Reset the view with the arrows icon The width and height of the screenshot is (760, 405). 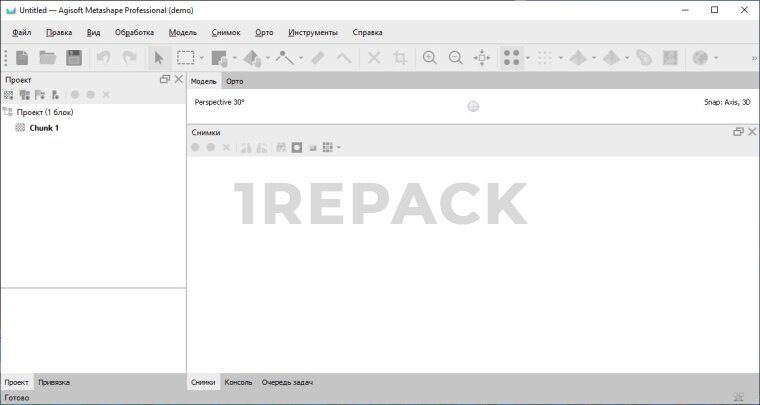482,58
